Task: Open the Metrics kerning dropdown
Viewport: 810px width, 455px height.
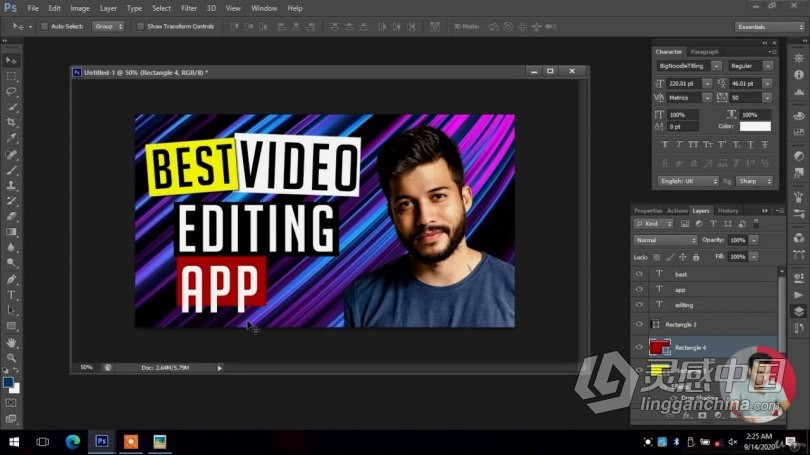Action: [x=707, y=98]
